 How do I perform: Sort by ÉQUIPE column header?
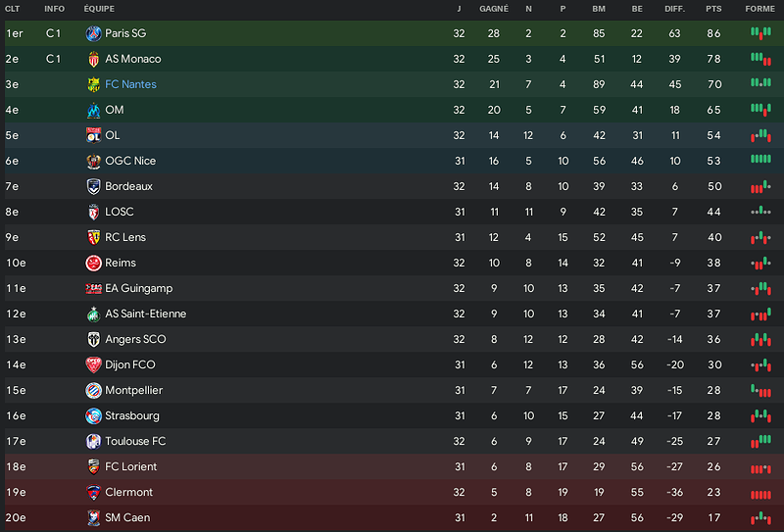[x=99, y=9]
